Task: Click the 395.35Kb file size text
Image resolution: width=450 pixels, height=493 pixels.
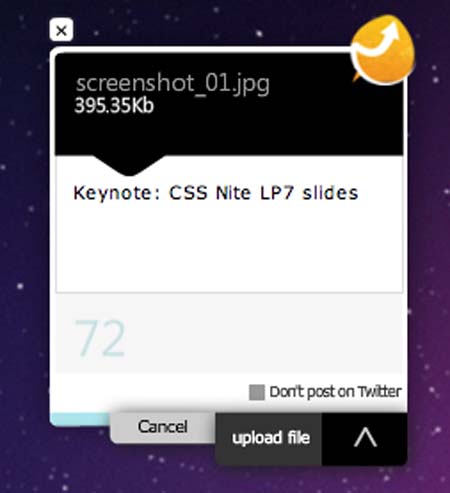Action: 114,106
